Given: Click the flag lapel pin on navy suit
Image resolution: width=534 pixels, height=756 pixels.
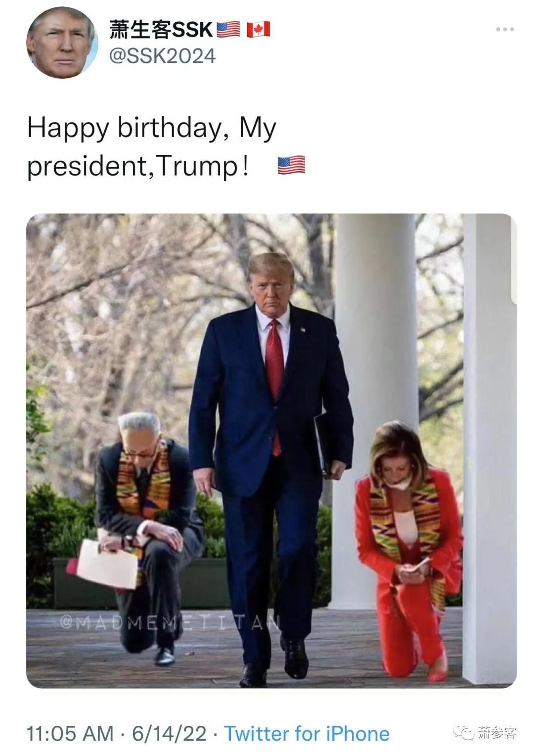Looking at the screenshot, I should [302, 329].
